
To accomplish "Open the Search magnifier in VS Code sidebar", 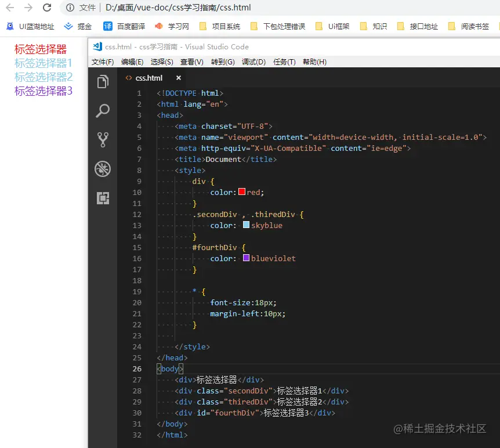I will point(103,111).
